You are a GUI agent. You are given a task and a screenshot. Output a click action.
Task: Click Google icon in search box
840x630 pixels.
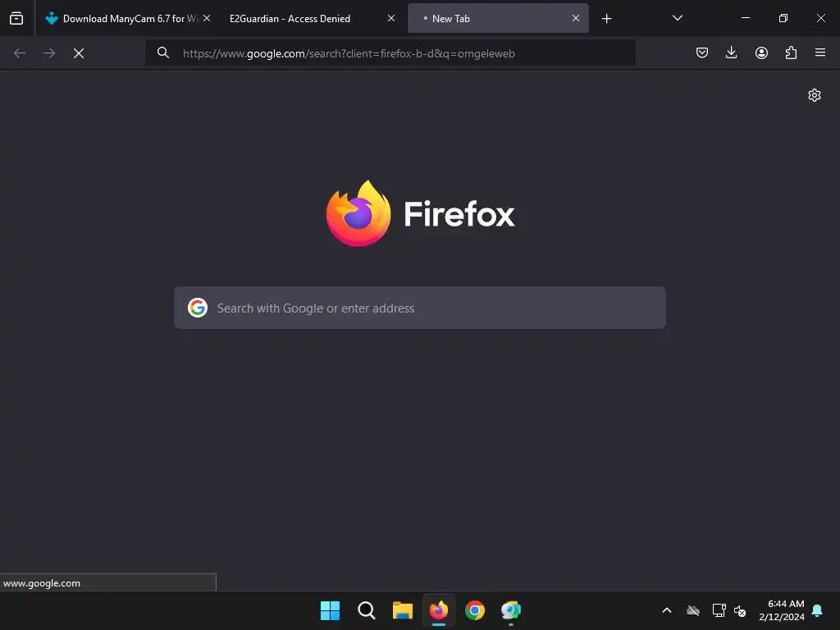coord(198,308)
